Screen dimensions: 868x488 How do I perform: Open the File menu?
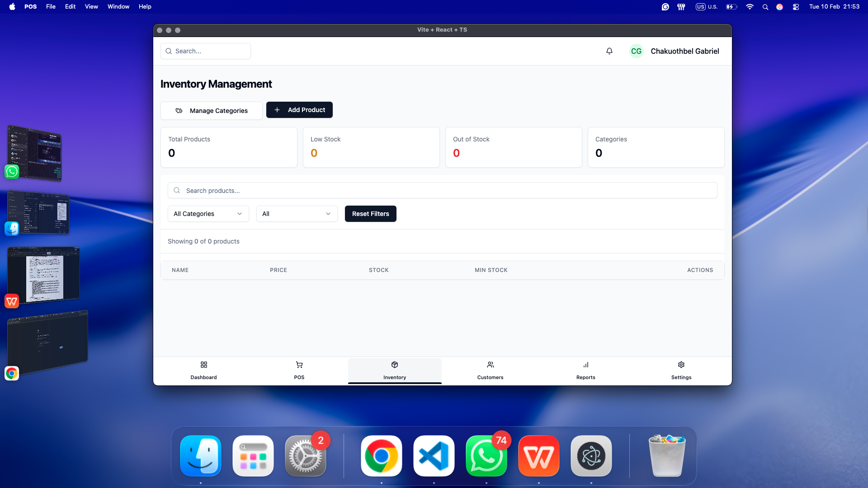click(x=51, y=6)
